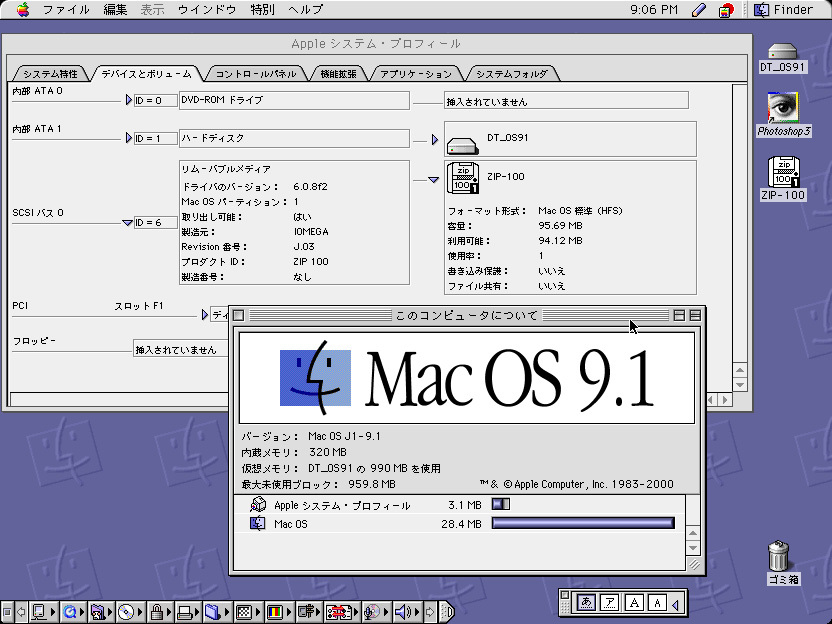Click the zoom box of このコンピュータについて window

point(679,315)
